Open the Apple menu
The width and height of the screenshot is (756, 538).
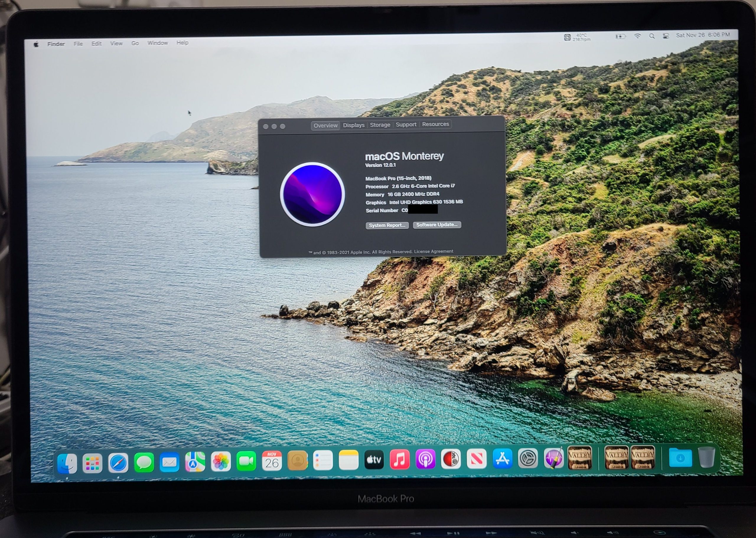[x=36, y=44]
